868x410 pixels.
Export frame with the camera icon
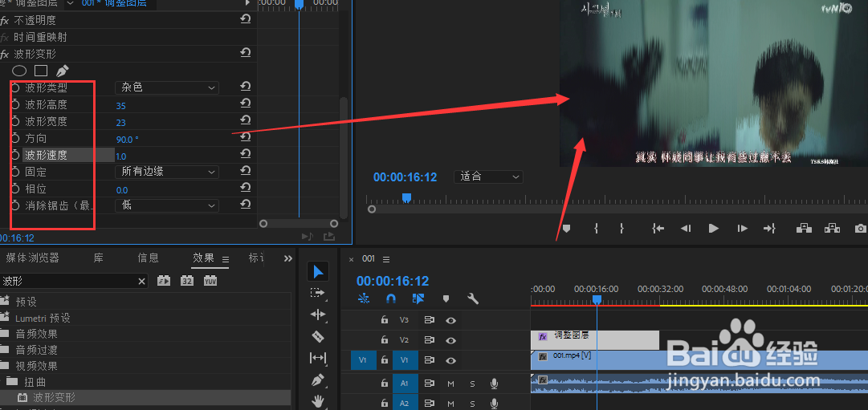860,228
